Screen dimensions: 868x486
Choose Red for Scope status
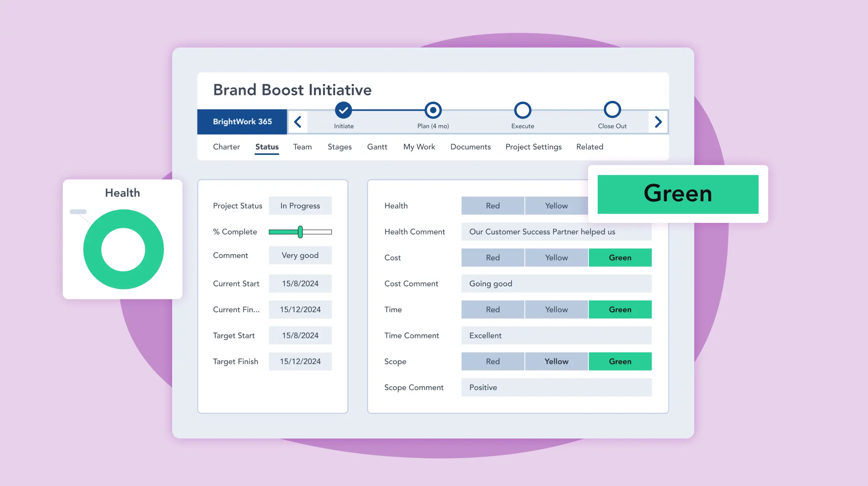click(x=493, y=361)
